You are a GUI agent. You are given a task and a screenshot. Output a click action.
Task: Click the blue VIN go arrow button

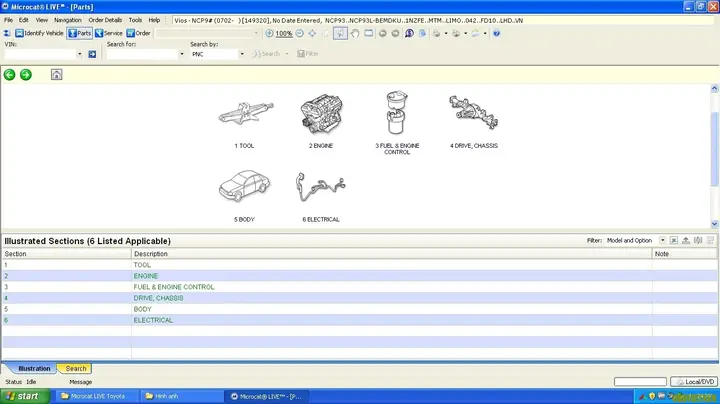92,54
